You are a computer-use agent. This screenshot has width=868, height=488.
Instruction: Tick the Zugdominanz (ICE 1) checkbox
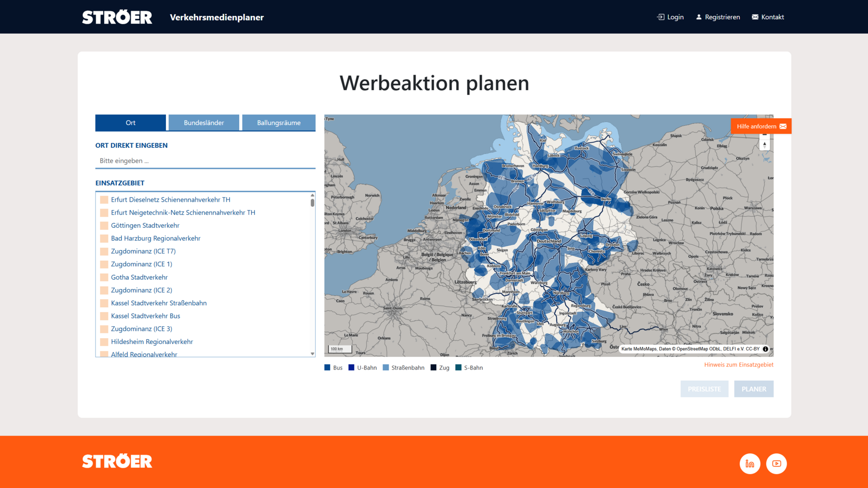click(104, 264)
